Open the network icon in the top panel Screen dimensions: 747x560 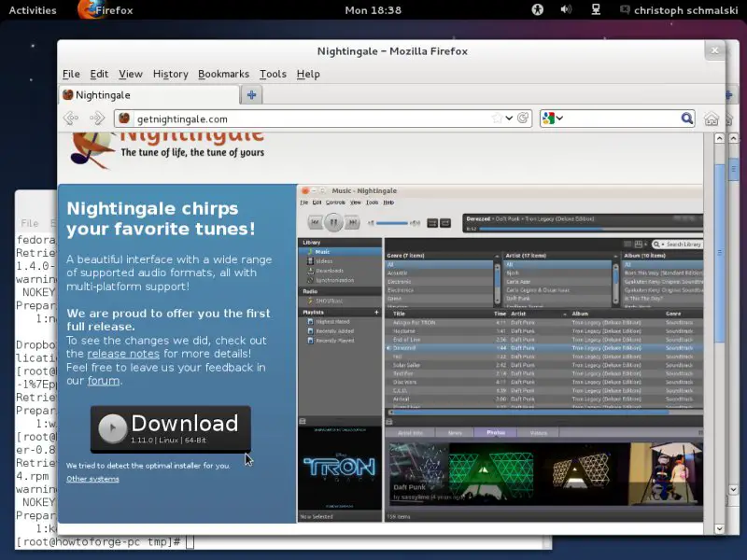[x=596, y=9]
